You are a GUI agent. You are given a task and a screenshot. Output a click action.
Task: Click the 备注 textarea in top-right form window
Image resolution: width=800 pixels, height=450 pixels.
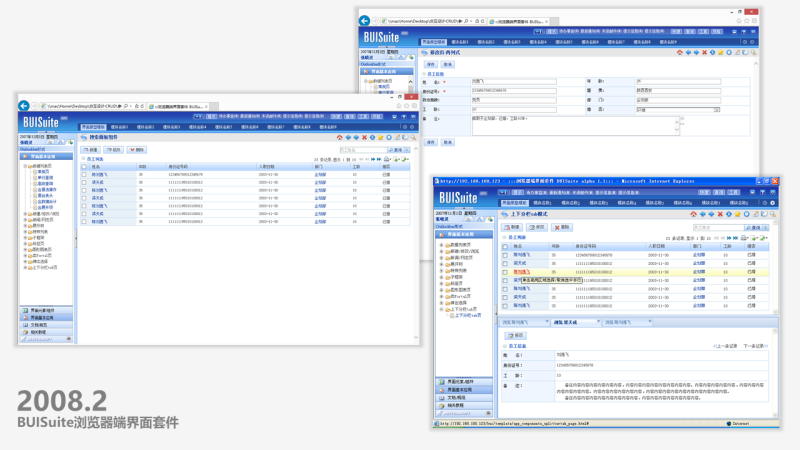575,125
